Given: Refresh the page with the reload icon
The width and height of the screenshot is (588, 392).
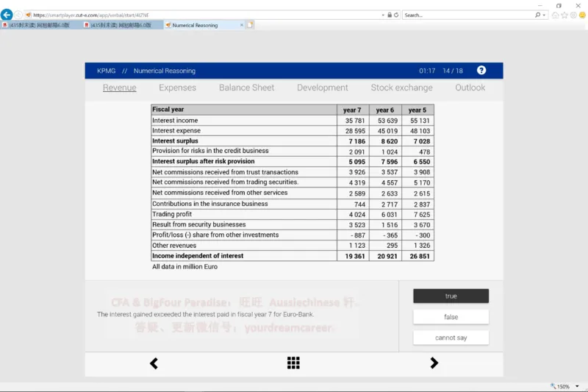Looking at the screenshot, I should pos(396,15).
